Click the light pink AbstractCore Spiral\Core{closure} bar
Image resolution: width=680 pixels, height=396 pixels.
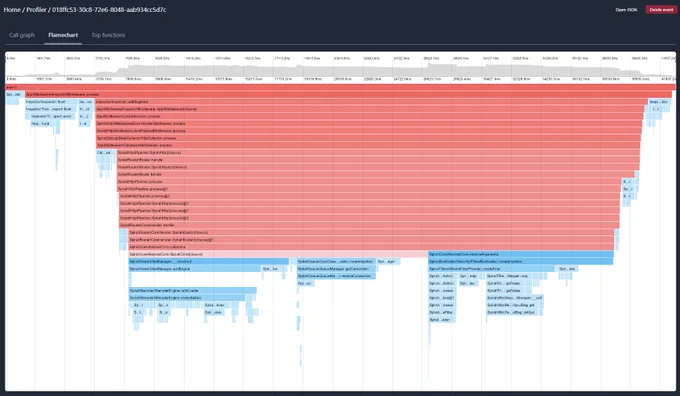(x=278, y=254)
